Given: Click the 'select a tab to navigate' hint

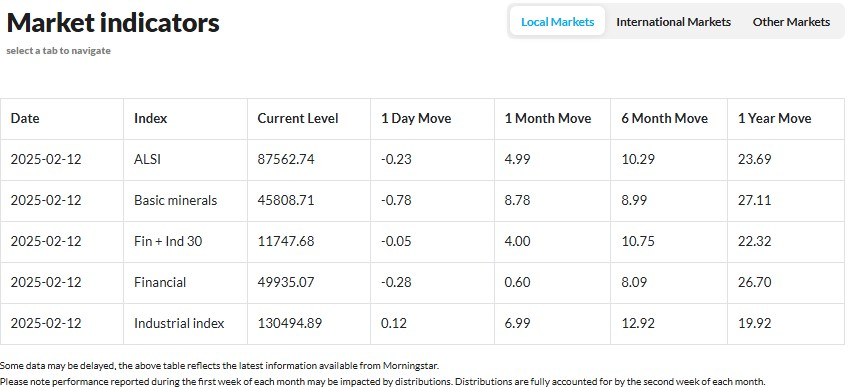Looking at the screenshot, I should point(59,51).
